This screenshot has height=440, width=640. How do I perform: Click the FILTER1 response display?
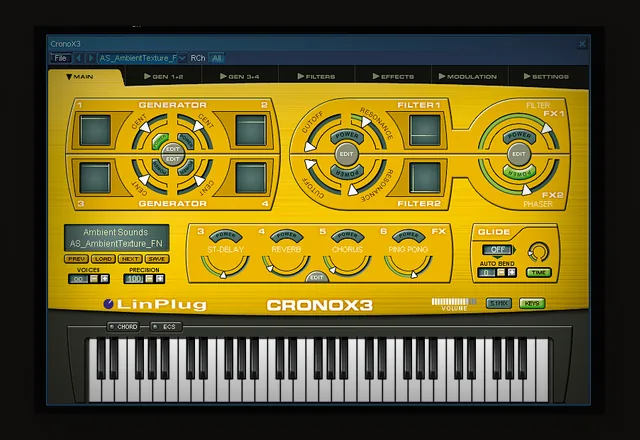[x=425, y=130]
